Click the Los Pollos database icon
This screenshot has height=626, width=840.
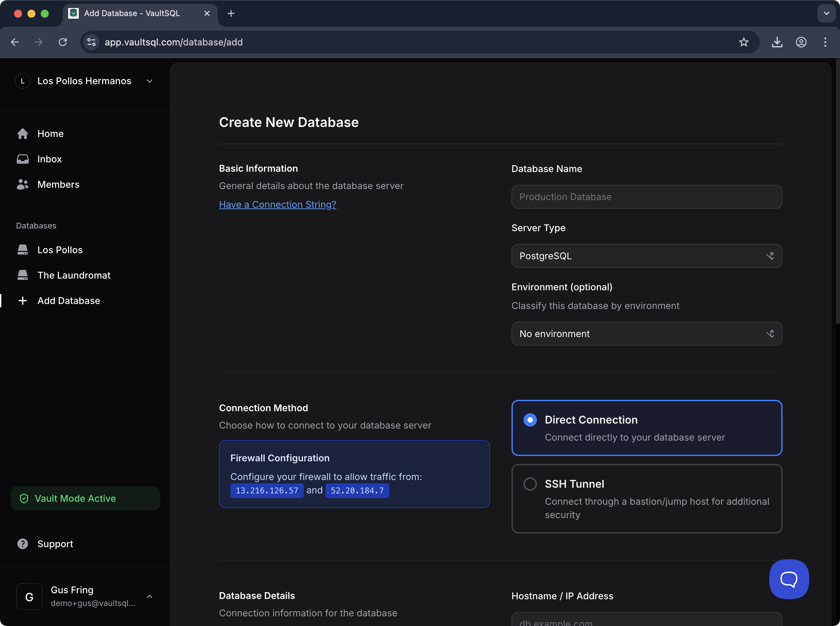point(23,250)
